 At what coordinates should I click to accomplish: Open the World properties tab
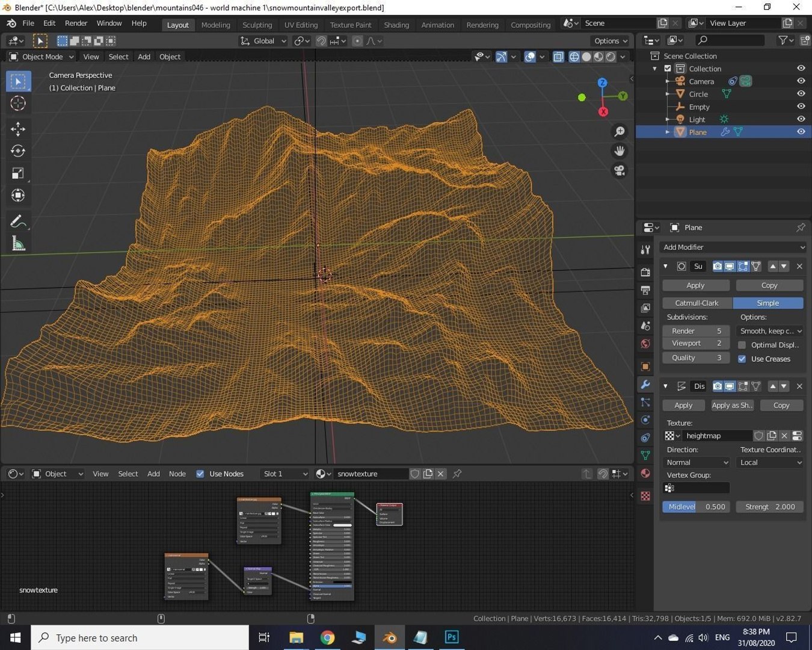(645, 344)
